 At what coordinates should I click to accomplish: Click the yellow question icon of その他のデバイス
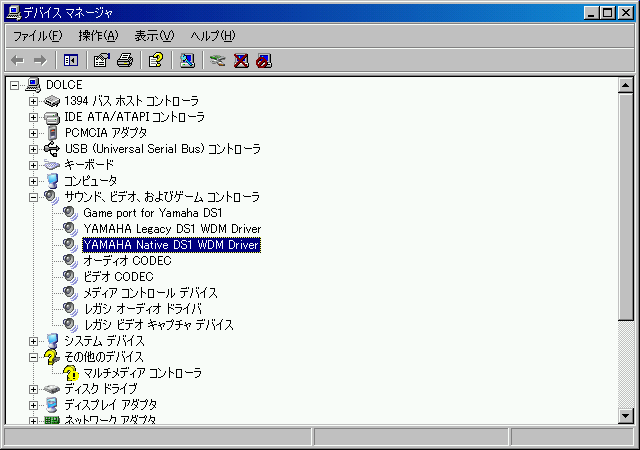tap(51, 357)
